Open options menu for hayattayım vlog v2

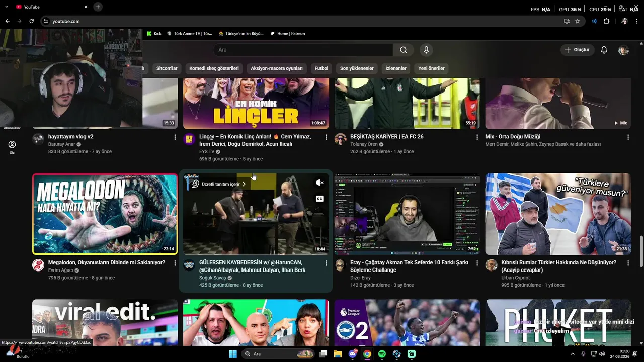point(175,137)
